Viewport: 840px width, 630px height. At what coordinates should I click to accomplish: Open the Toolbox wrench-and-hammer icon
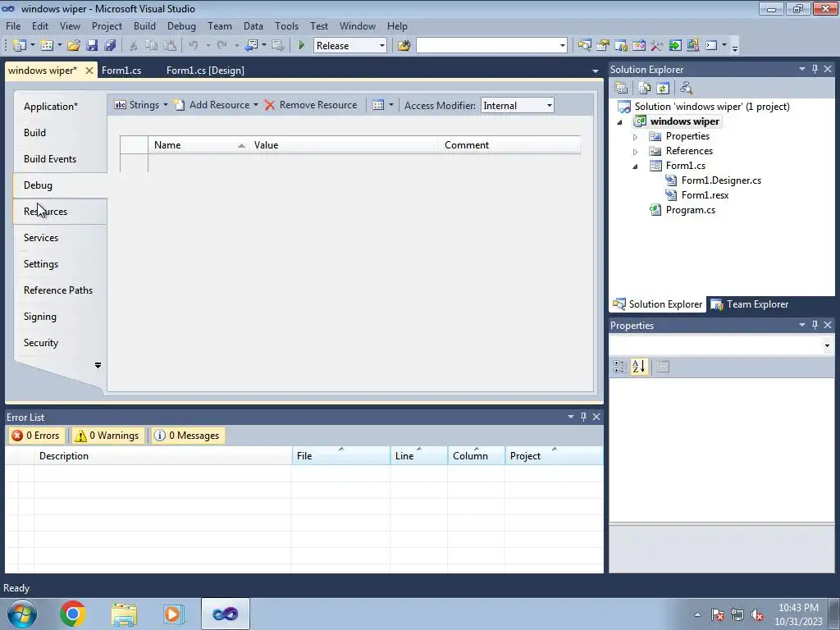(657, 46)
